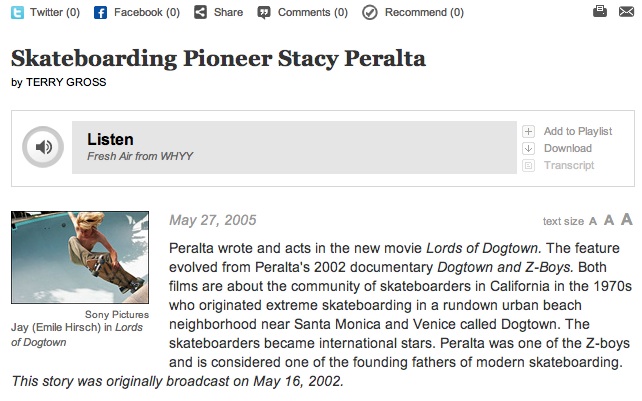
Task: Select the smallest text size A
Action: pyautogui.click(x=593, y=222)
